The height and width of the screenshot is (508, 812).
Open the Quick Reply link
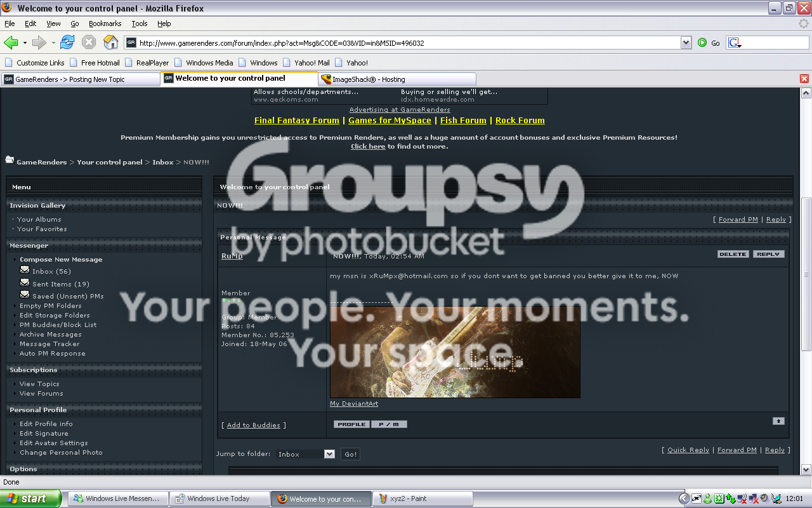(x=688, y=450)
